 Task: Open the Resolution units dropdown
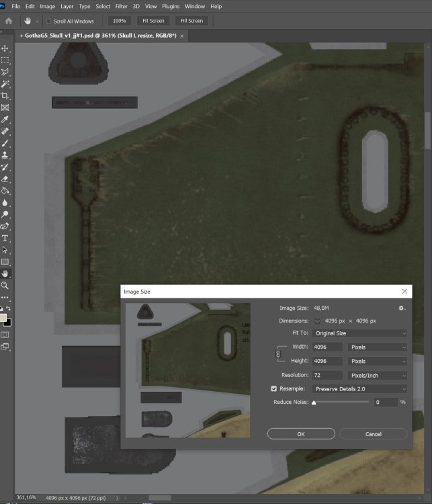pos(378,375)
